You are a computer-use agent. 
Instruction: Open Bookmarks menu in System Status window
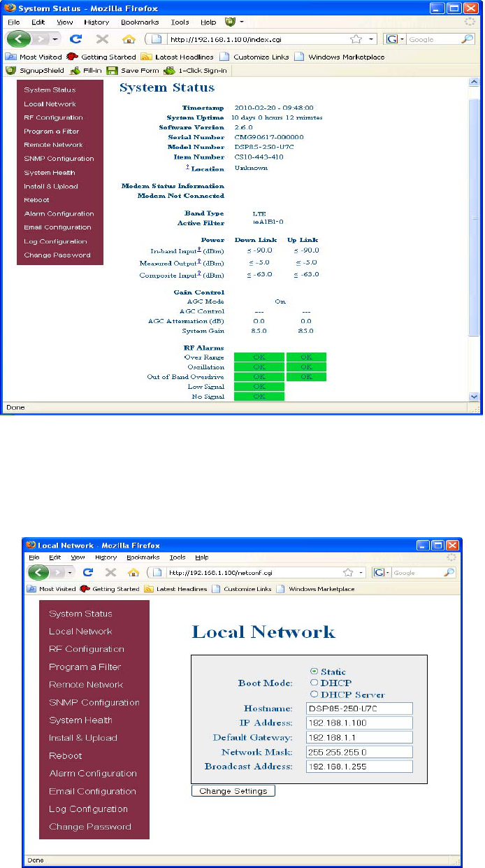click(139, 22)
